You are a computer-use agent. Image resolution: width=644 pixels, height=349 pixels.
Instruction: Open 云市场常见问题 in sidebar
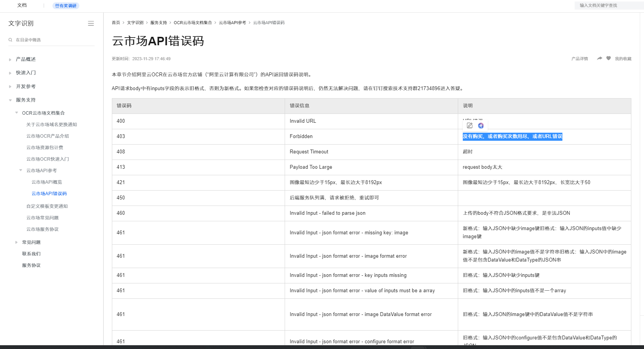[x=42, y=218]
